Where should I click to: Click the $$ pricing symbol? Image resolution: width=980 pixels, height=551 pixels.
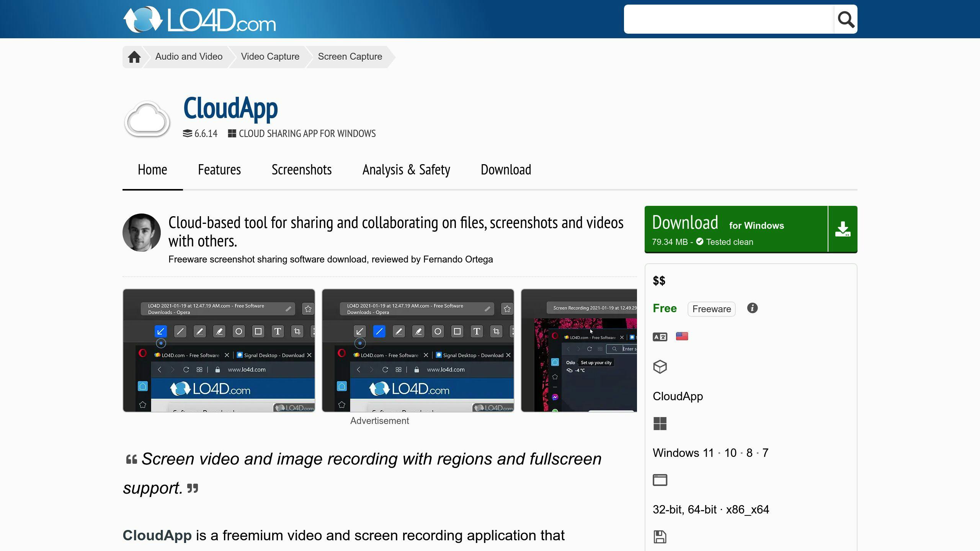pyautogui.click(x=659, y=281)
